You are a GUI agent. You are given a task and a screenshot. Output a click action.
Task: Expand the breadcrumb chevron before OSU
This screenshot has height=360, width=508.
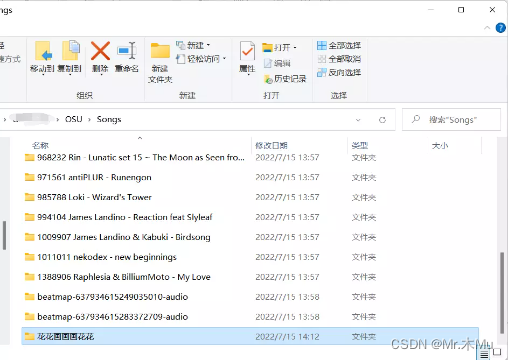[x=58, y=120]
